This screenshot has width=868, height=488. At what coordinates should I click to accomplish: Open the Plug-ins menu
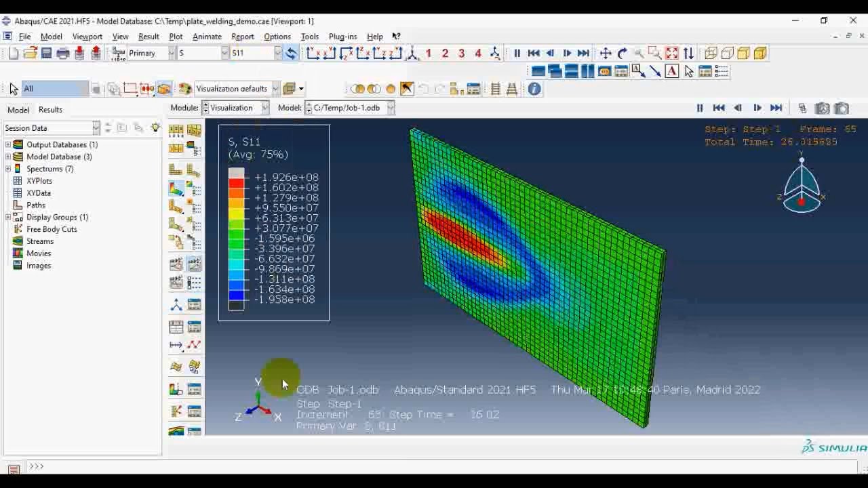342,37
